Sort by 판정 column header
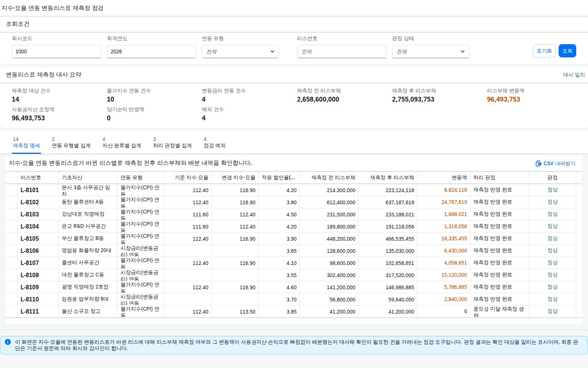The image size is (588, 368). [552, 177]
